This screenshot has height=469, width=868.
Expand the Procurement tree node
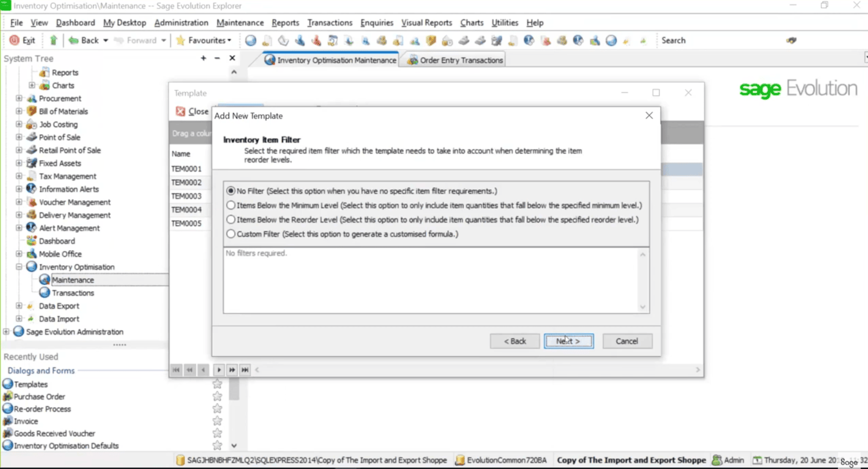19,98
